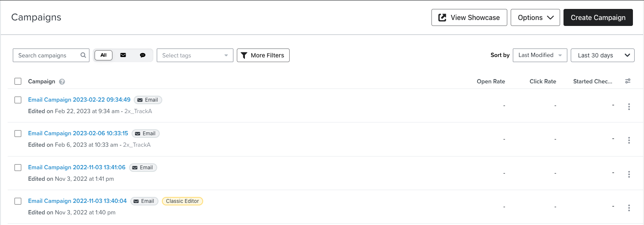Open three-dot menu for 13:40:04 campaign
644x225 pixels.
pos(629,208)
